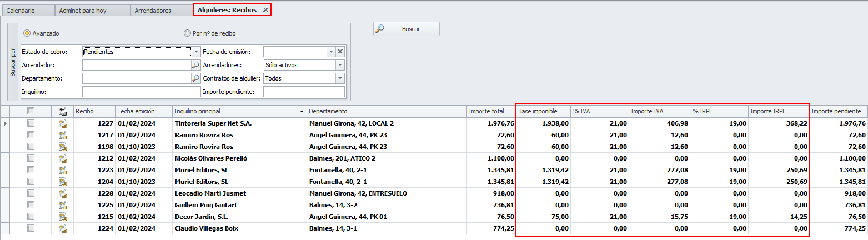Check the box for receipt 1204
Image resolution: width=868 pixels, height=240 pixels.
31,181
